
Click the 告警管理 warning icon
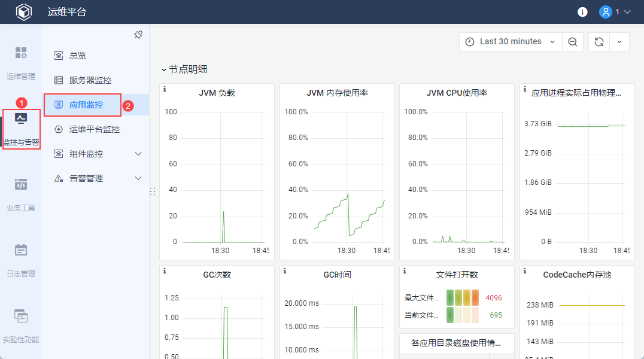click(x=59, y=179)
